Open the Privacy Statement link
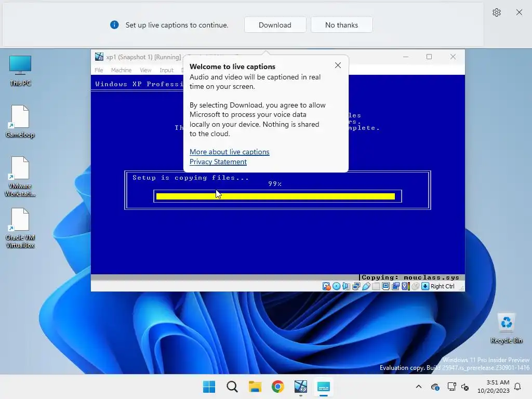 click(218, 162)
